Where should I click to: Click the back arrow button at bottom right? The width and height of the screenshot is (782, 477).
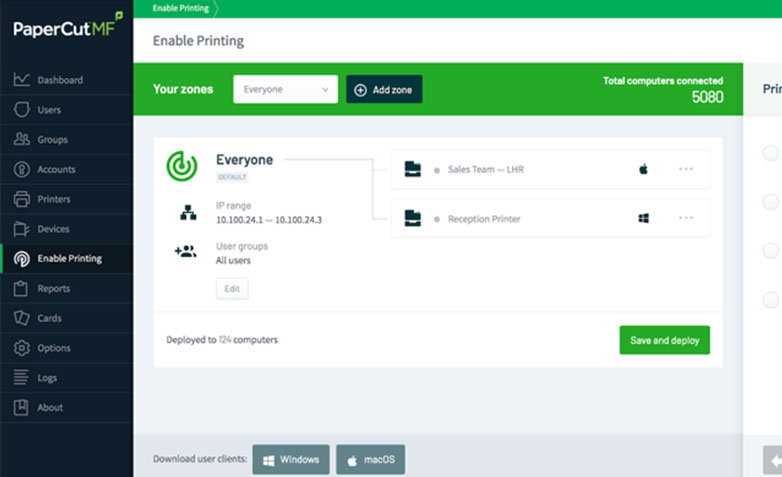[x=773, y=460]
